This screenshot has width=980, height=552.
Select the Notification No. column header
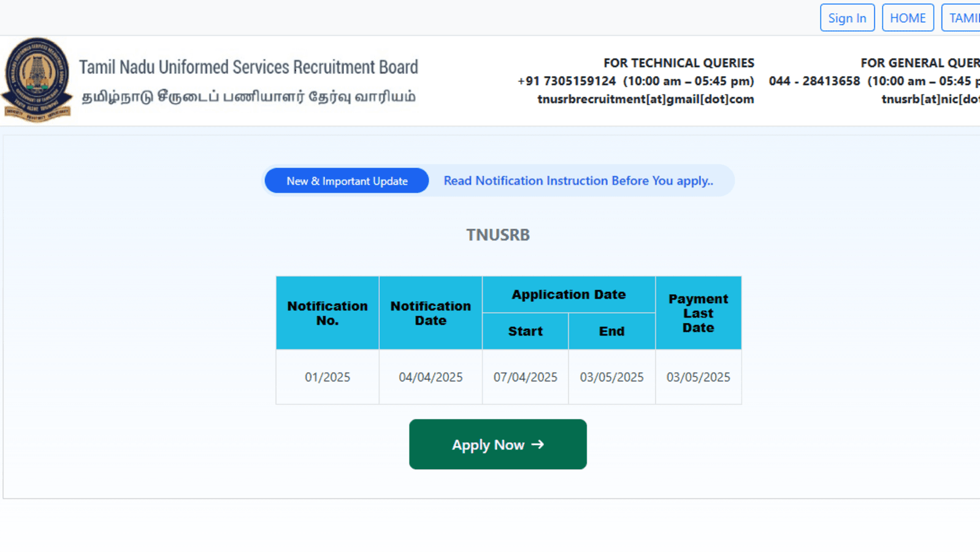[327, 313]
